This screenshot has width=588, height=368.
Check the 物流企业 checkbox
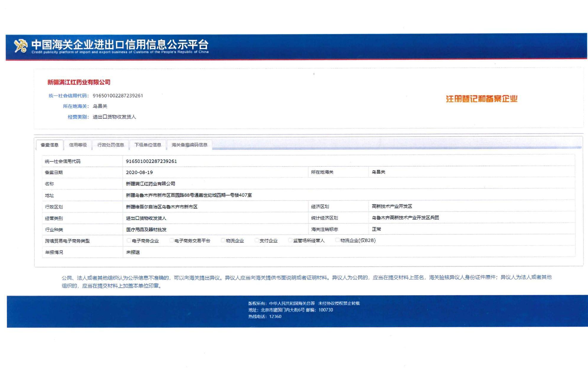pos(223,240)
